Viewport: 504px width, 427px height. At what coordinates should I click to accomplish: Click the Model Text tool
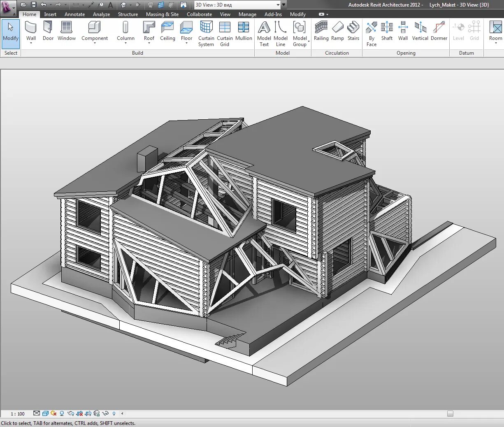[264, 34]
